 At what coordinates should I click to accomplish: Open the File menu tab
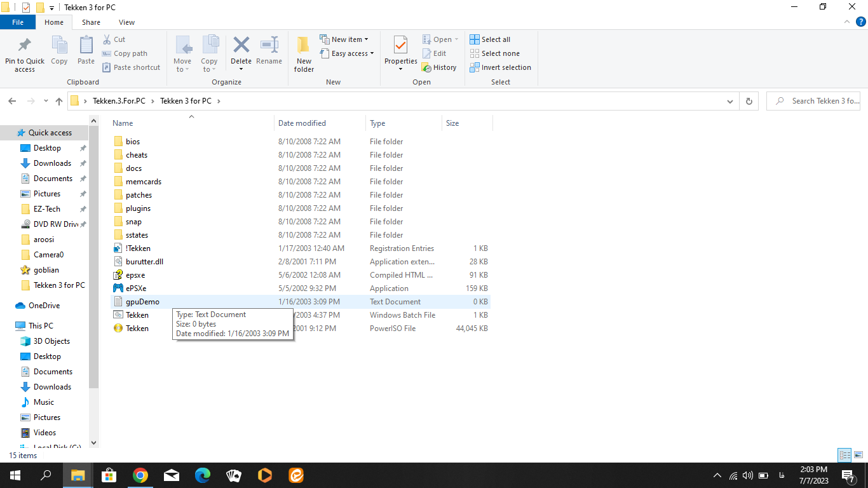click(x=18, y=22)
